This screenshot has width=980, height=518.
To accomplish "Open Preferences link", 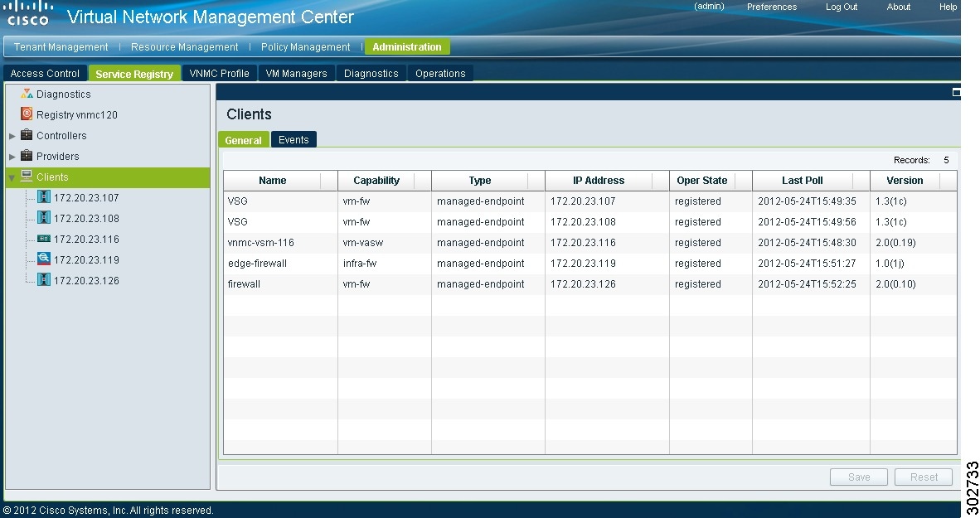I will click(x=772, y=7).
